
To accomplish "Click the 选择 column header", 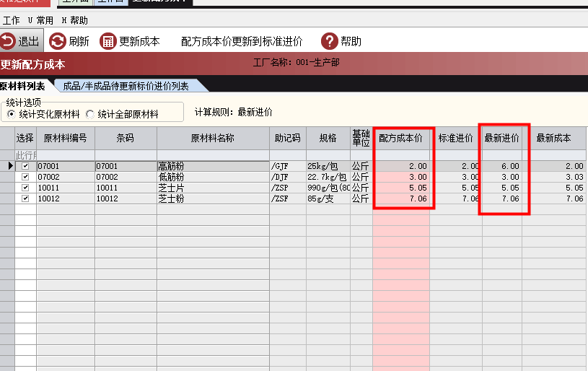I will (25, 138).
